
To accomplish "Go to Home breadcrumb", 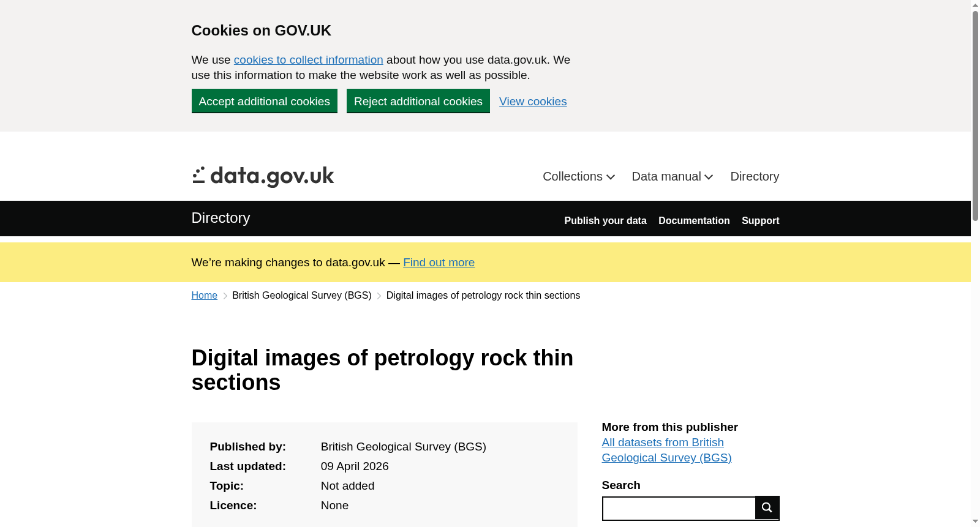I will click(204, 296).
